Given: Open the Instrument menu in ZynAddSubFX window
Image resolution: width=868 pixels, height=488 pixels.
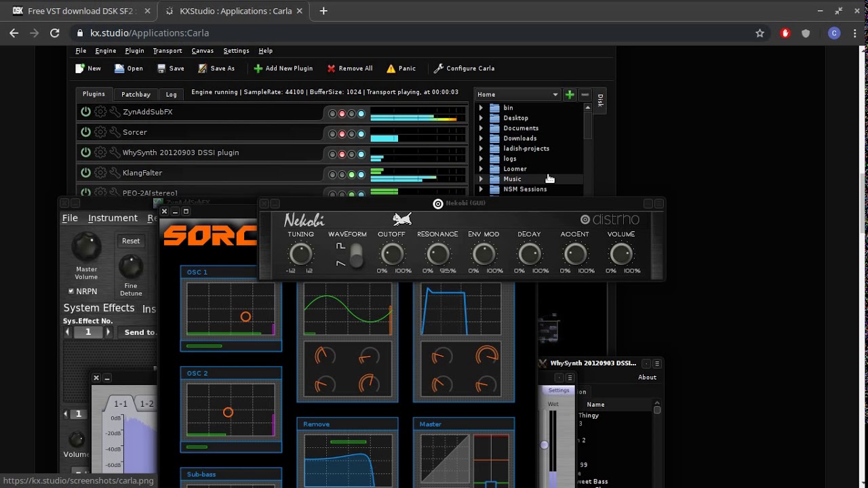Looking at the screenshot, I should [x=113, y=218].
